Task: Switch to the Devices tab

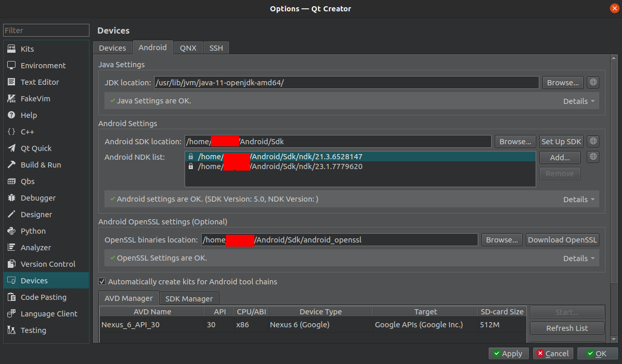Action: (112, 48)
